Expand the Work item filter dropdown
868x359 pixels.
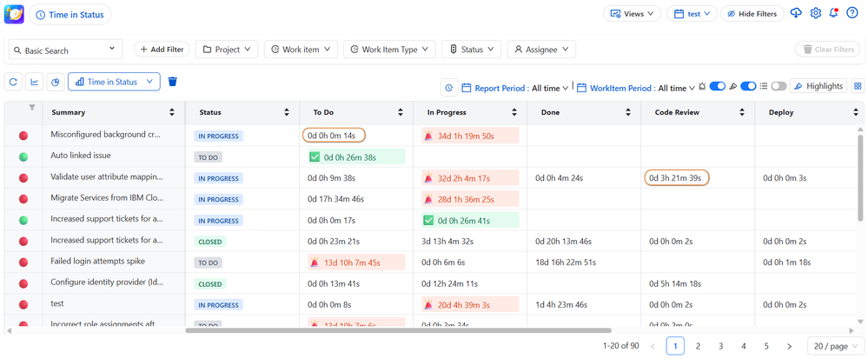[301, 50]
